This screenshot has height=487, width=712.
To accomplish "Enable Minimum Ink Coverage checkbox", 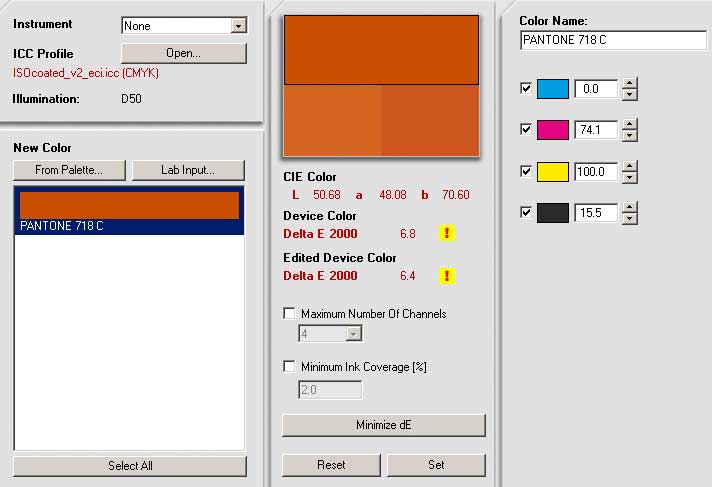I will [x=289, y=366].
